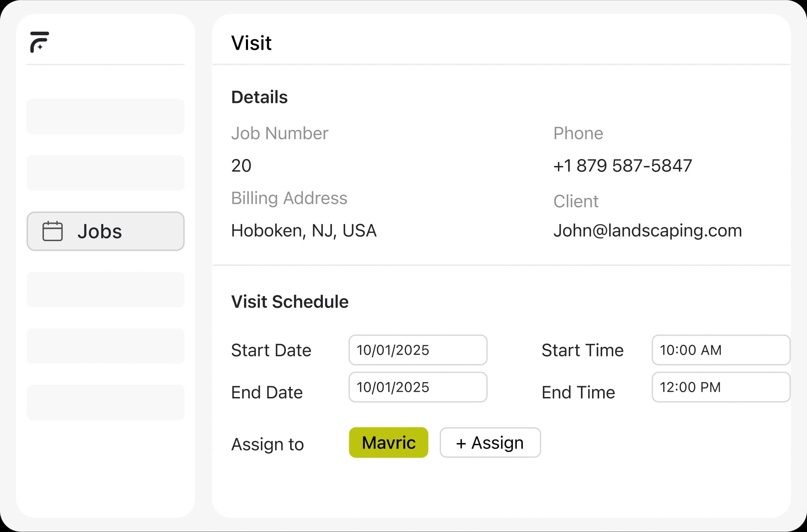
Task: Click job number value 20
Action: (241, 166)
